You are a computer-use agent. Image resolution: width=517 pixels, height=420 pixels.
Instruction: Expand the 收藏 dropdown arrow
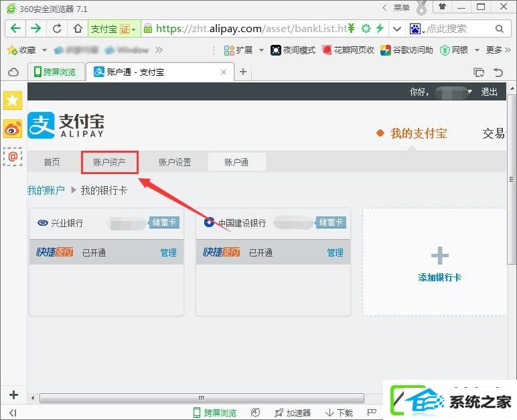[x=44, y=50]
